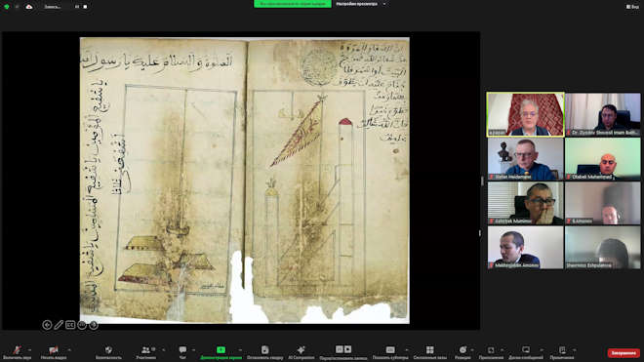644x362 pixels.
Task: Open the Participants panel
Action: point(145,350)
